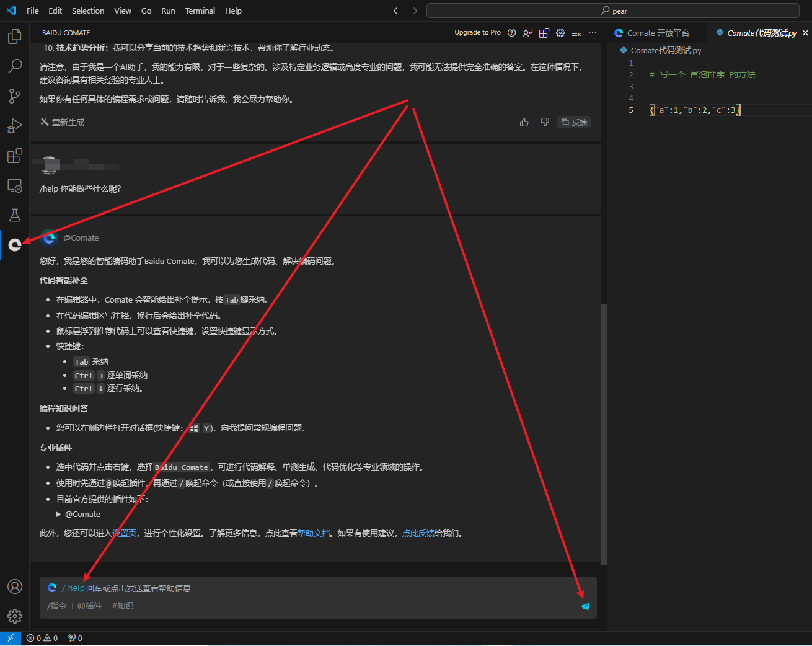Expand the @Comate plugin list item
The width and height of the screenshot is (812, 646).
(x=79, y=514)
